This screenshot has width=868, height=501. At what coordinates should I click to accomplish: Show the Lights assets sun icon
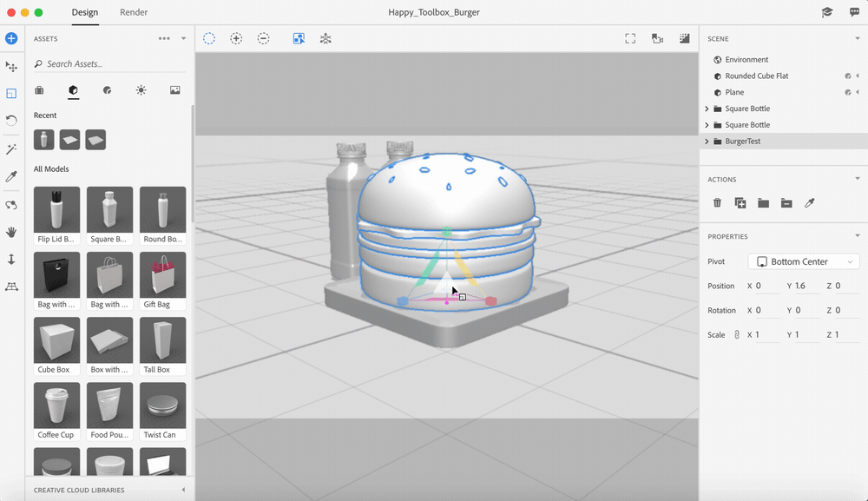pyautogui.click(x=141, y=90)
